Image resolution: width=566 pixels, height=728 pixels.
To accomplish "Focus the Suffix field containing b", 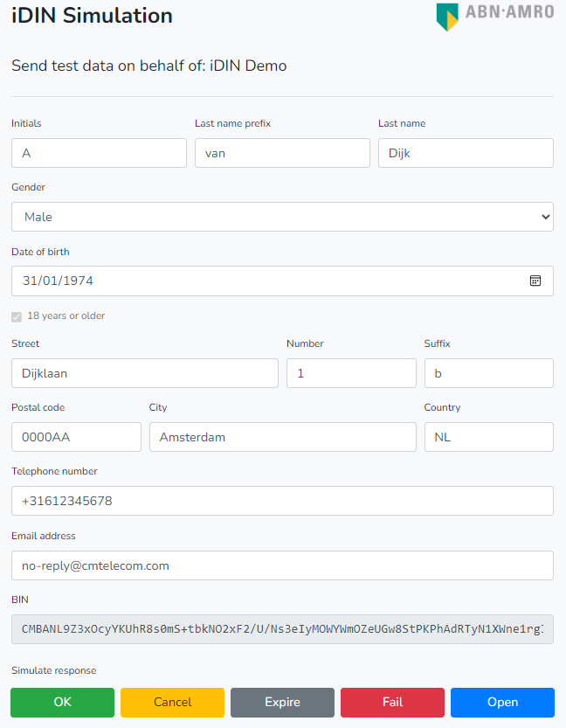I will [489, 373].
